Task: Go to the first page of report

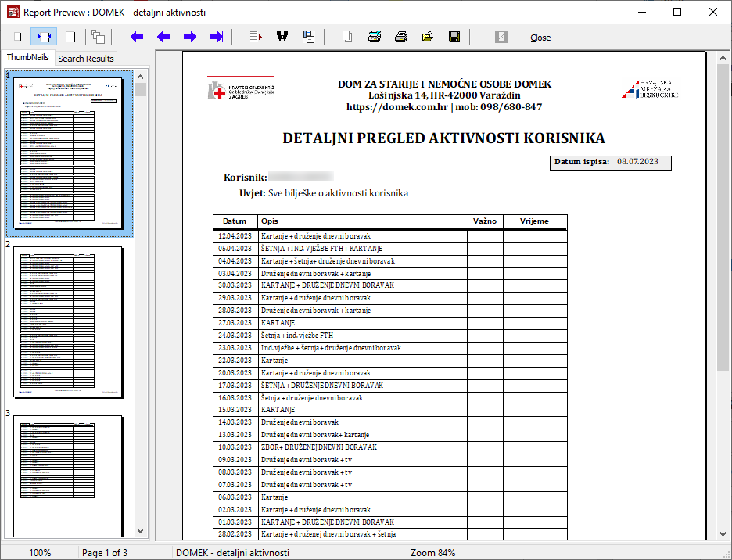Action: [x=137, y=37]
